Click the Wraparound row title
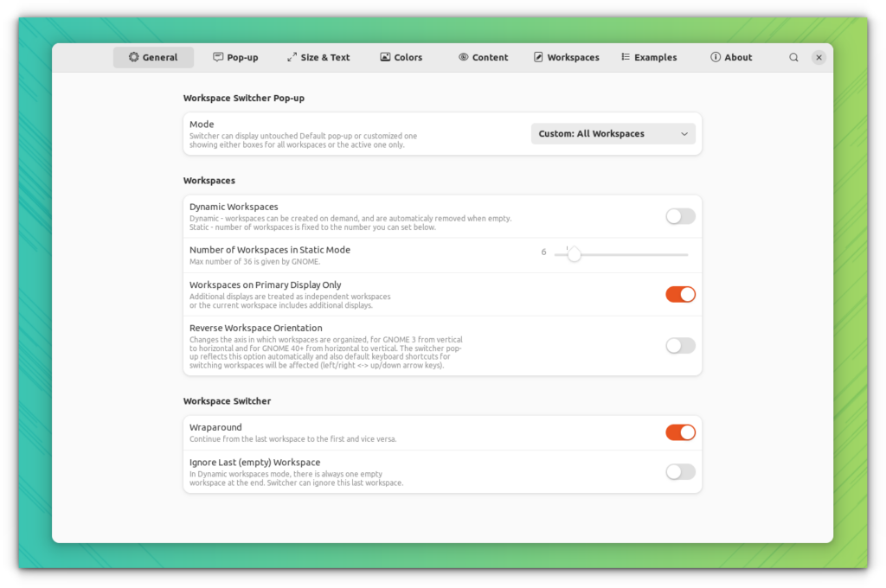 [215, 427]
